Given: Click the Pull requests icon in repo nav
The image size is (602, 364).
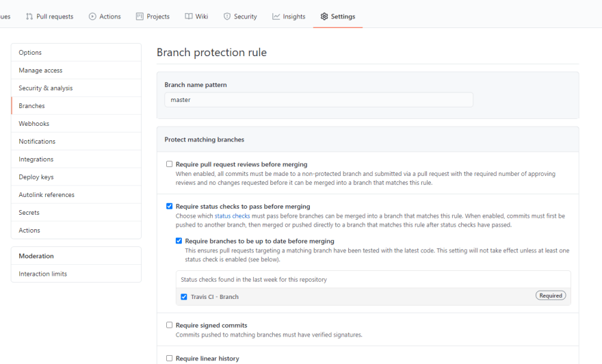Looking at the screenshot, I should pyautogui.click(x=29, y=16).
